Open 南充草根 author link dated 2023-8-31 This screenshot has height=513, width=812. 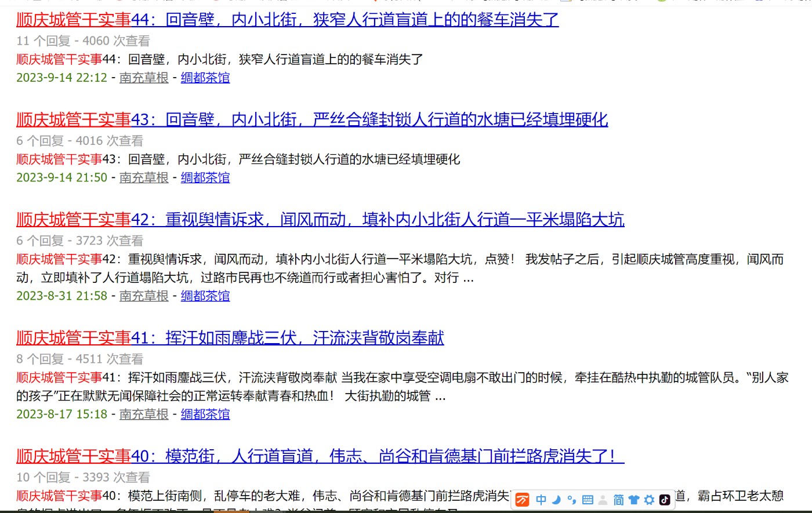[x=144, y=296]
